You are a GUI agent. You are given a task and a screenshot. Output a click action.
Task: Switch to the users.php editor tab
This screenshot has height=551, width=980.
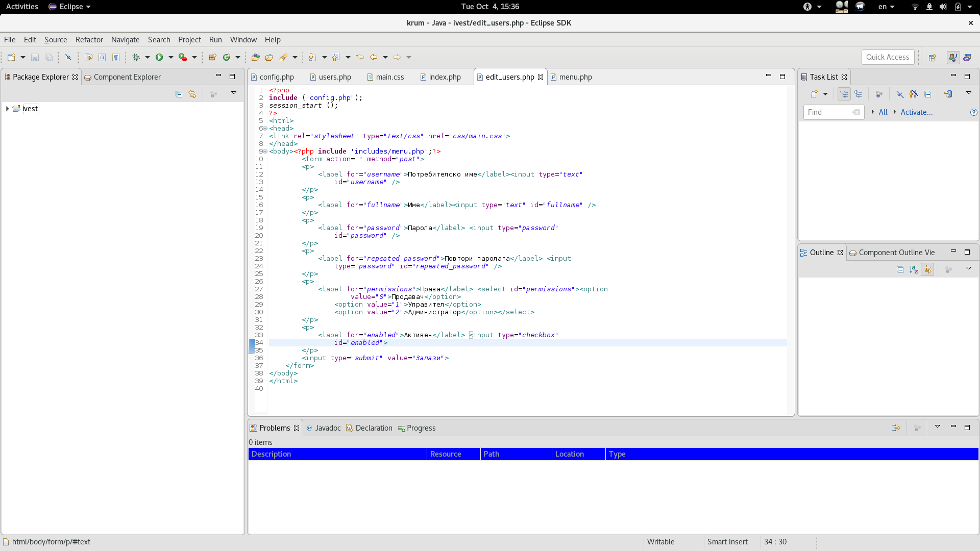pos(330,77)
